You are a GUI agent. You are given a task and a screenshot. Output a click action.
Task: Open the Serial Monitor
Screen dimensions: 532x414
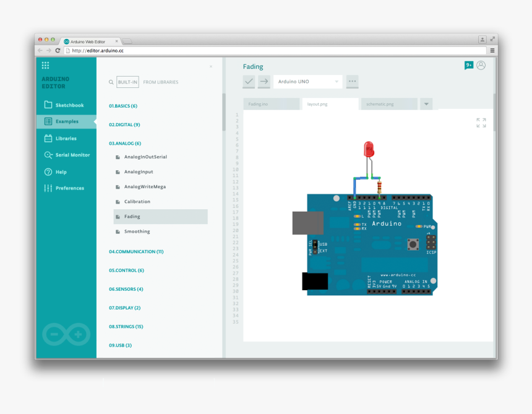point(66,155)
